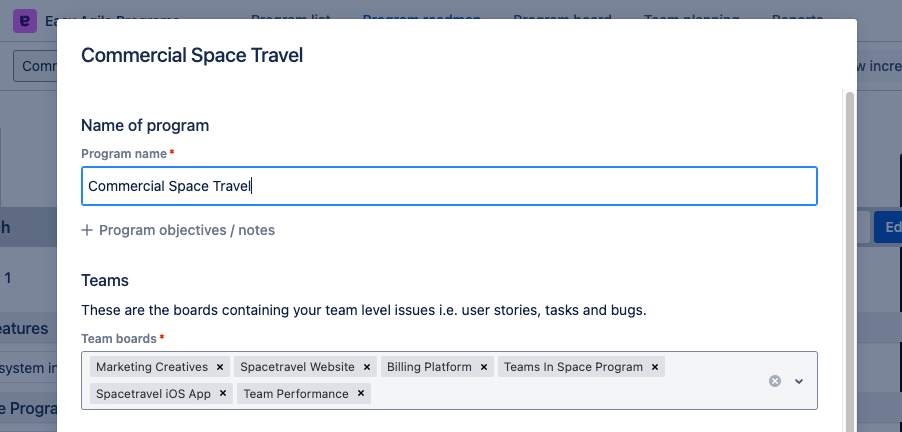Remove Spacetravel Website tag from boards
The height and width of the screenshot is (432, 902).
[367, 367]
